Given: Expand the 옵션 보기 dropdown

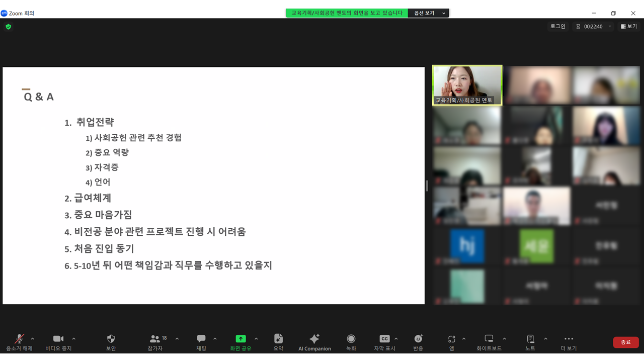Looking at the screenshot, I should coord(429,13).
